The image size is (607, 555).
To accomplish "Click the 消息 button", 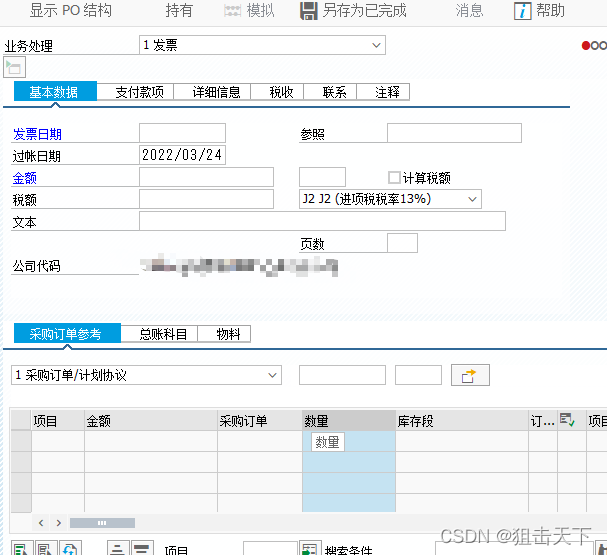I will tap(469, 10).
